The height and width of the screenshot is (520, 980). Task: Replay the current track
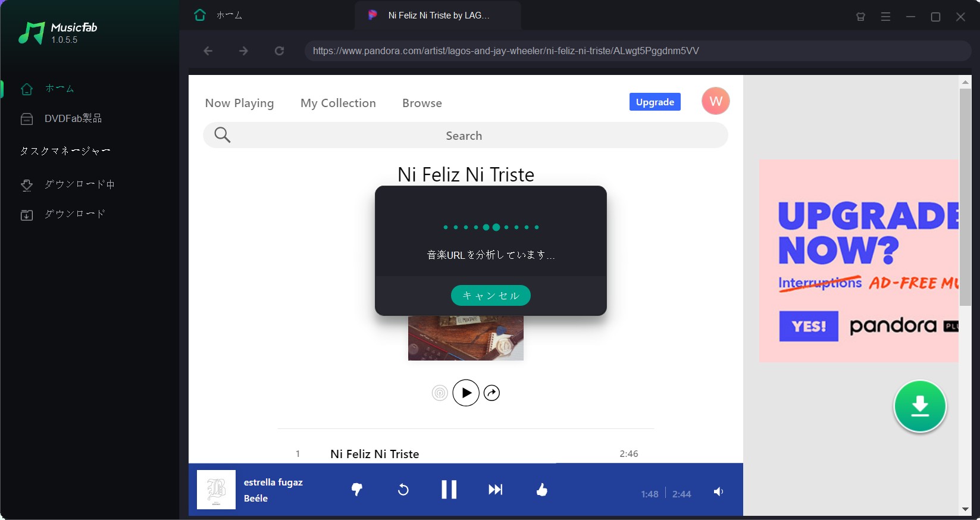[403, 490]
